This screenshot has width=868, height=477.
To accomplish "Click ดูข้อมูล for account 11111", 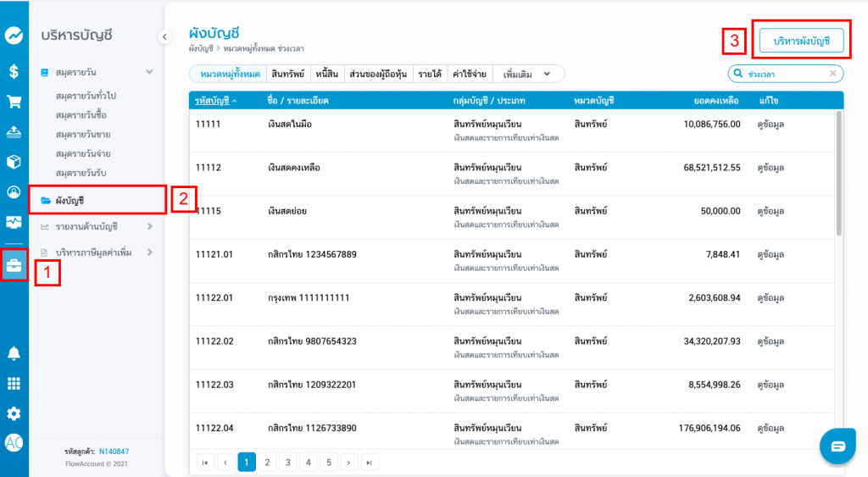I will 770,124.
